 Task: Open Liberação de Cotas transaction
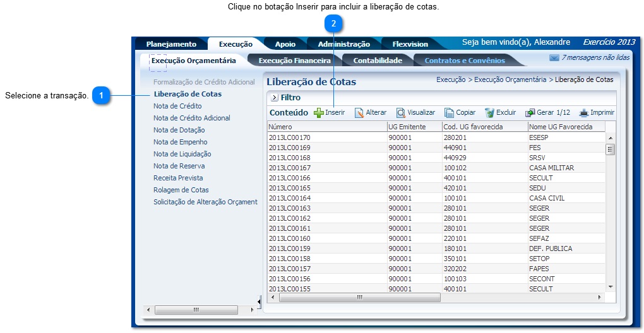click(188, 94)
